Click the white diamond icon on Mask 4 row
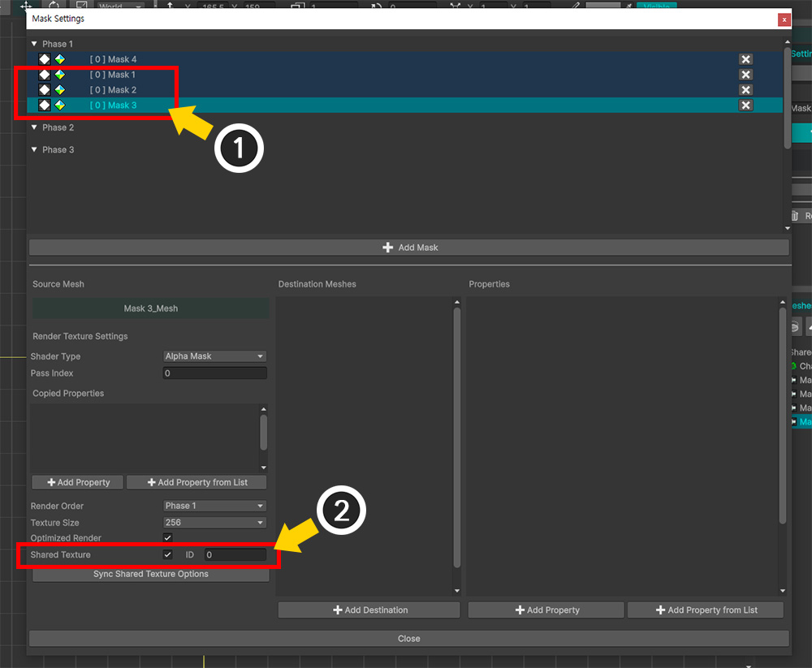 tap(45, 59)
